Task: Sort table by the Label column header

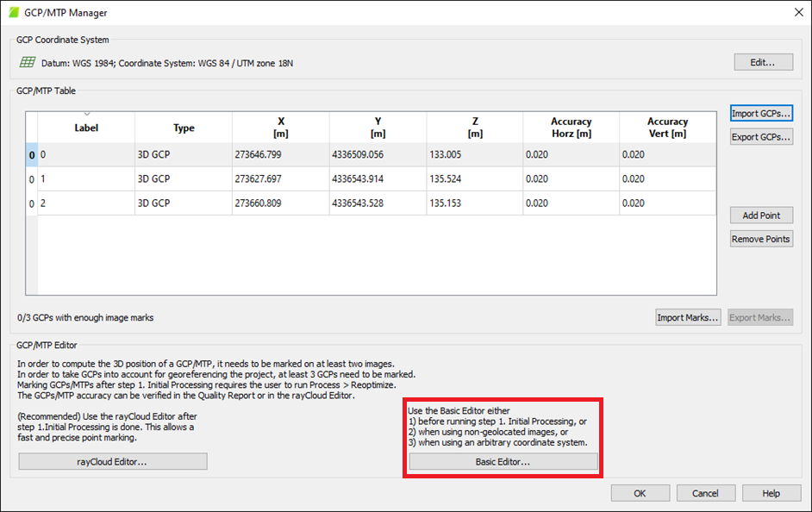Action: tap(86, 128)
